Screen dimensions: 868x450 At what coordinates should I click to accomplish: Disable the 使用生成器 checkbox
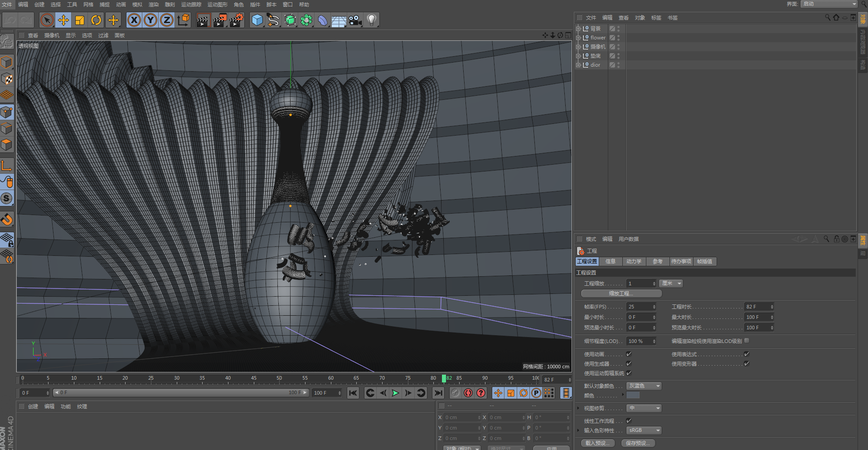click(x=629, y=363)
